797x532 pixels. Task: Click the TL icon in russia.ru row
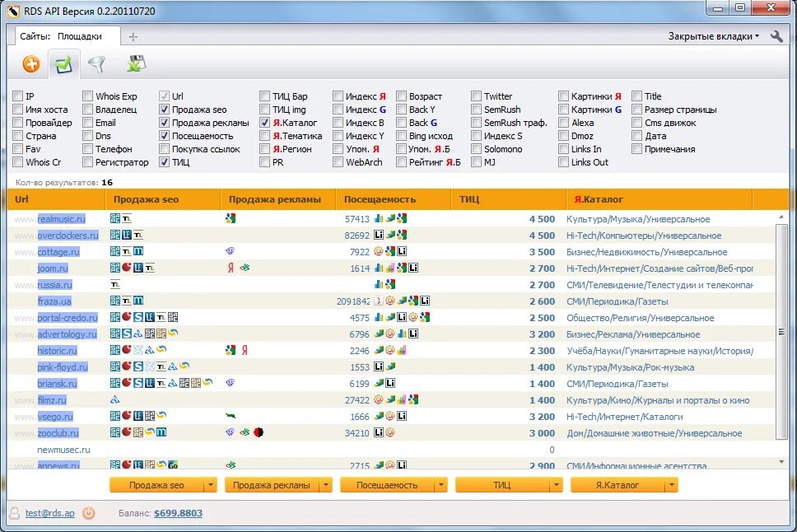(x=115, y=285)
